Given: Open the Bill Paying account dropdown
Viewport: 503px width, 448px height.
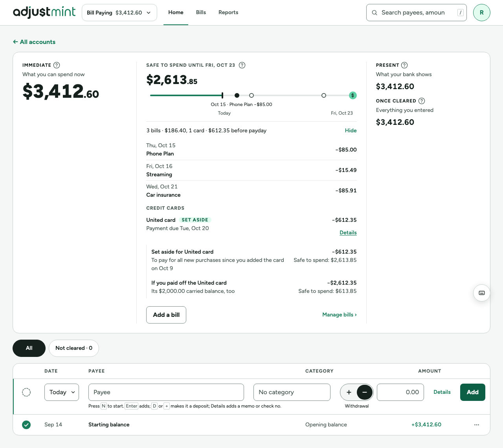Looking at the screenshot, I should click(119, 13).
